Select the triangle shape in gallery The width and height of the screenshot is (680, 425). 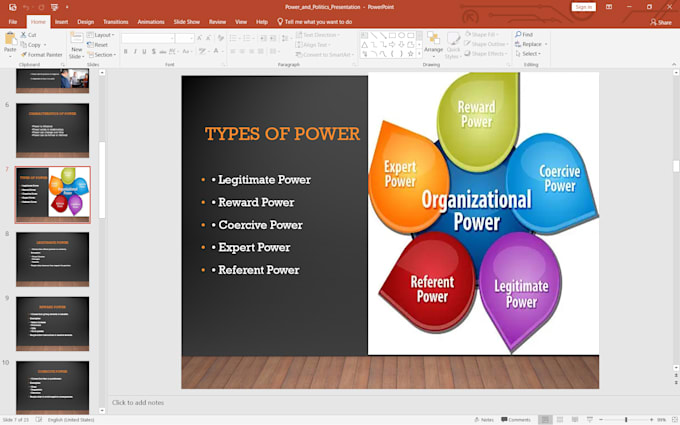[x=365, y=44]
